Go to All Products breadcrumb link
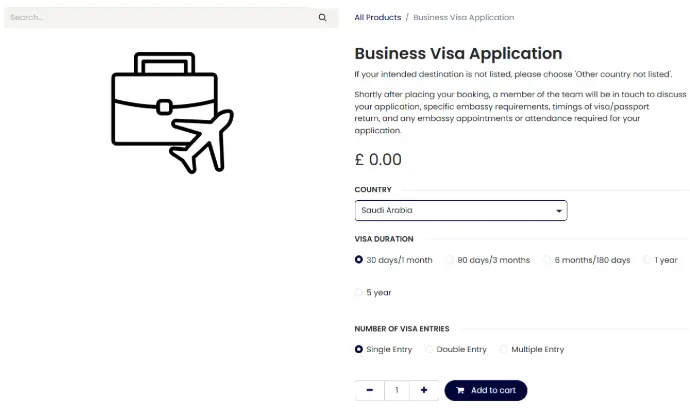 [378, 17]
